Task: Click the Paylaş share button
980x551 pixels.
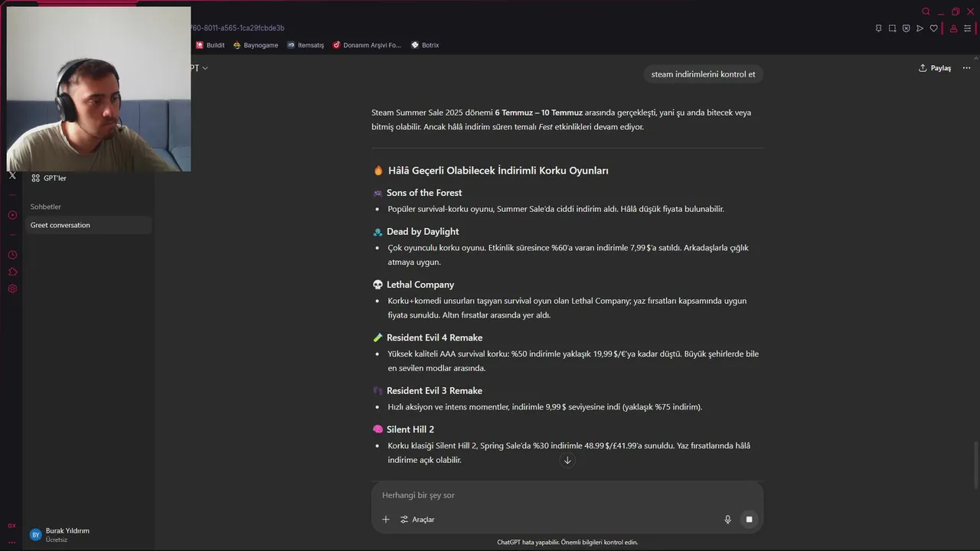Action: 935,68
